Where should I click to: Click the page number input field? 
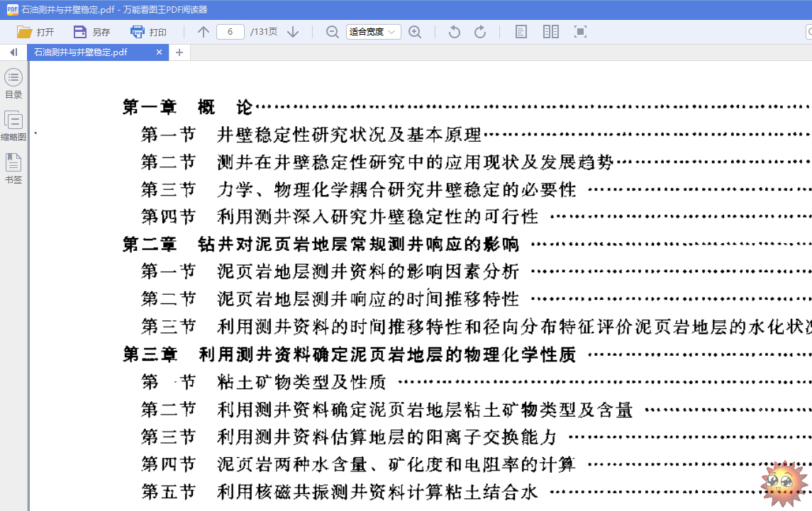pyautogui.click(x=230, y=32)
